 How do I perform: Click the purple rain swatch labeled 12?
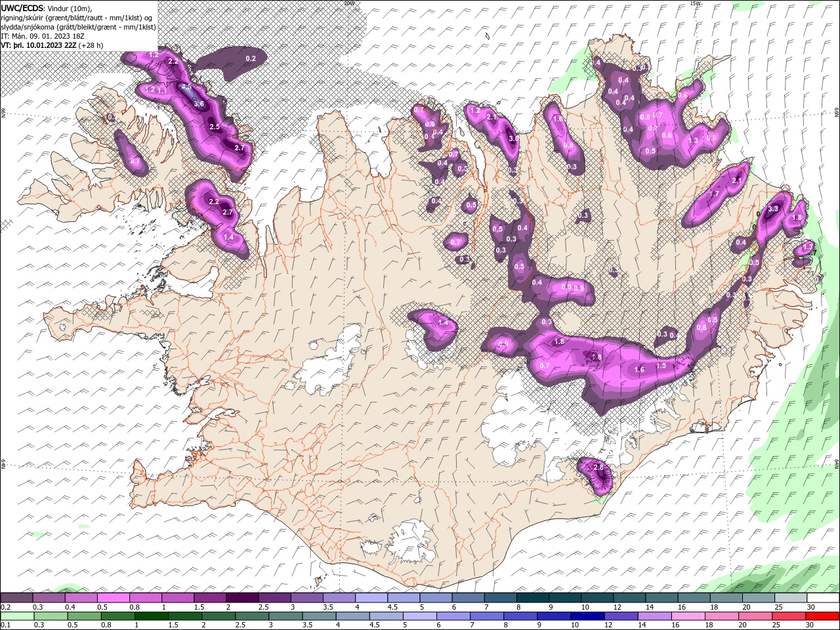coord(620,616)
